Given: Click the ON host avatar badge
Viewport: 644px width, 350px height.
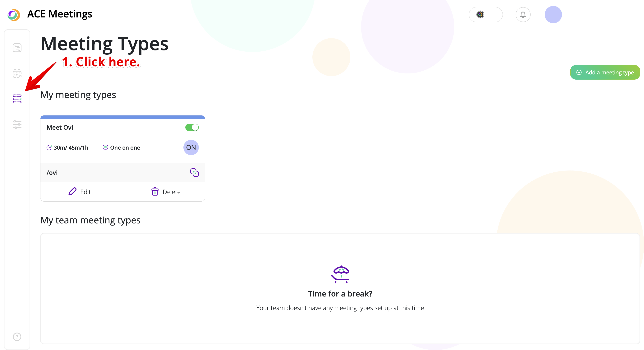Looking at the screenshot, I should tap(191, 148).
